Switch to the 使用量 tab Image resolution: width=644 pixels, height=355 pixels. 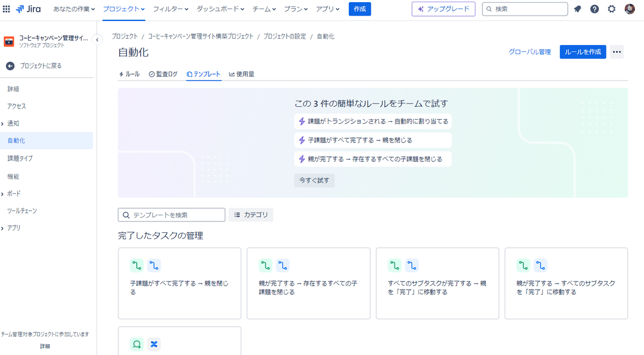pos(241,74)
